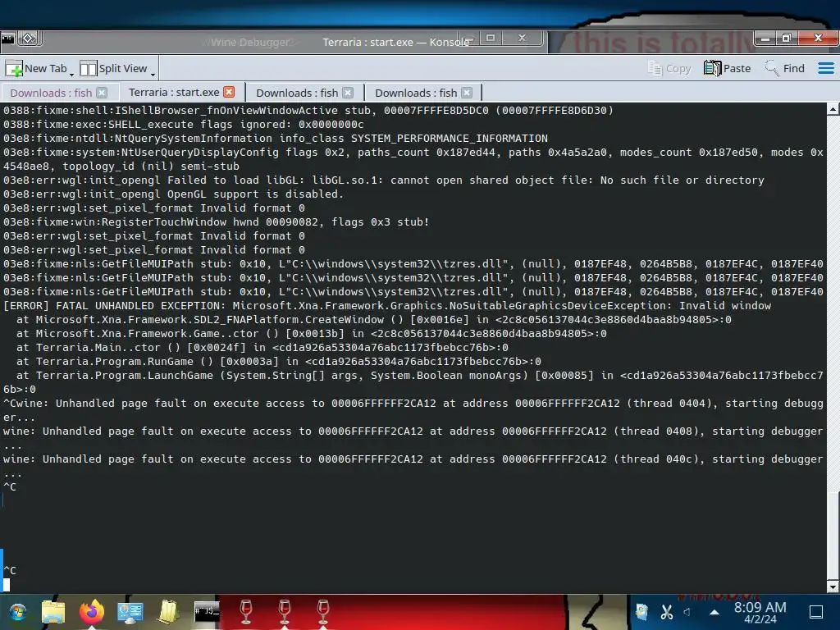840x630 pixels.
Task: Click the Terraria.Program.RunGame stack line
Action: [279, 361]
